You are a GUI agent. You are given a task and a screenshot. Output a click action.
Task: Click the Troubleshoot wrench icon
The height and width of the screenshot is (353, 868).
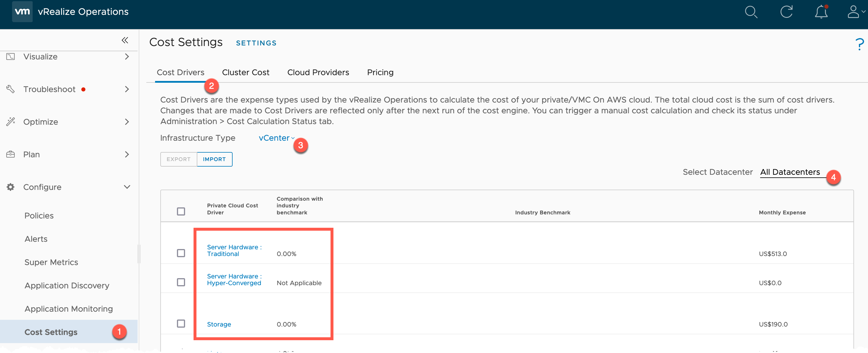point(10,89)
